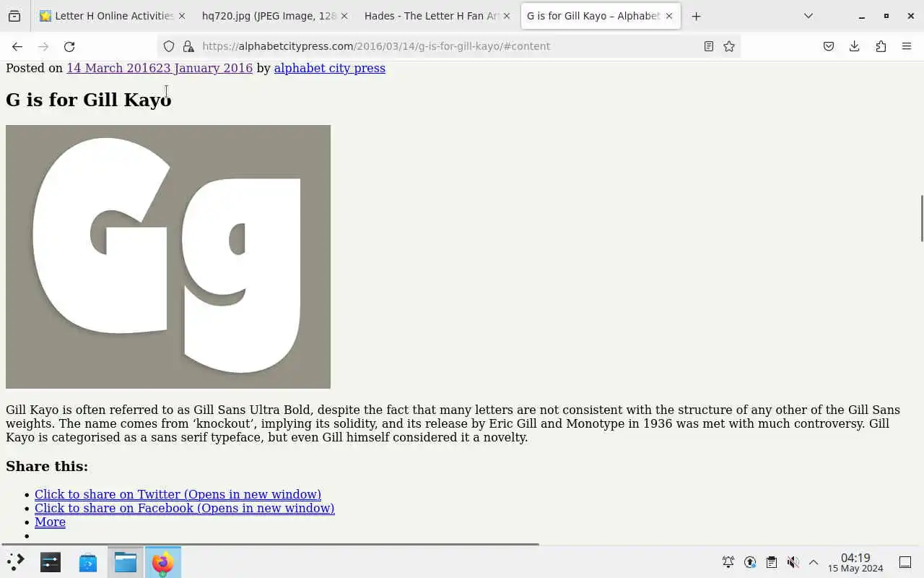Click the muted volume tray icon
This screenshot has width=924, height=578.
click(793, 562)
